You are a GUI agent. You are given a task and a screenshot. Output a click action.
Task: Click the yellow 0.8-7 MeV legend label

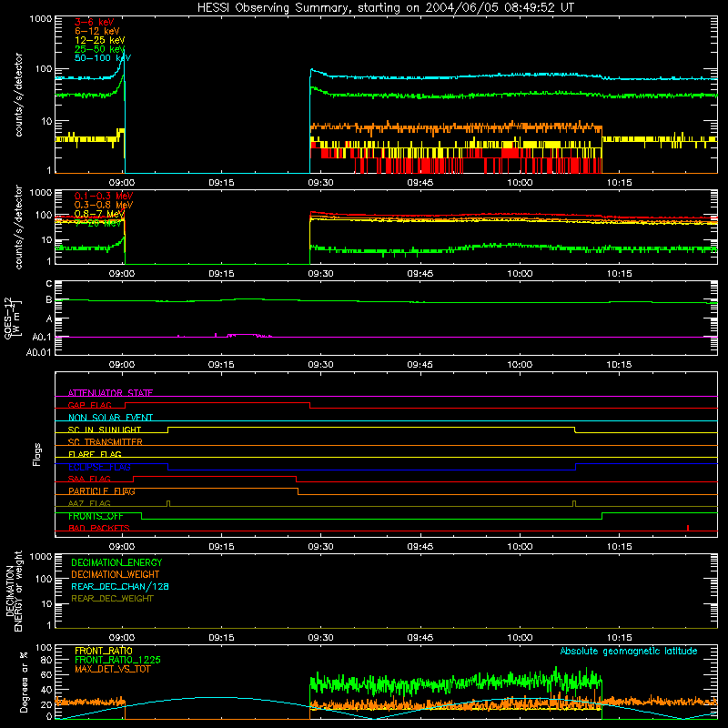(99, 214)
